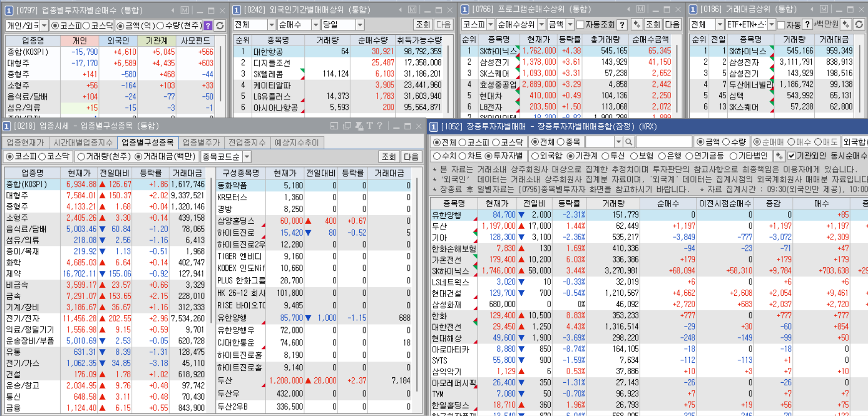Open the 순매수 dropdown in window 0242
Screen dimensions: 868x416
[x=315, y=24]
